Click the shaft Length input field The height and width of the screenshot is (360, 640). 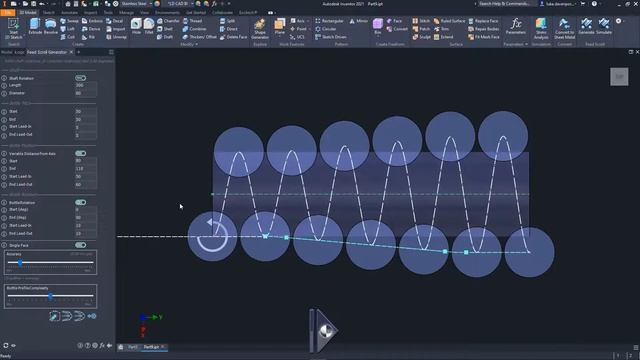86,85
